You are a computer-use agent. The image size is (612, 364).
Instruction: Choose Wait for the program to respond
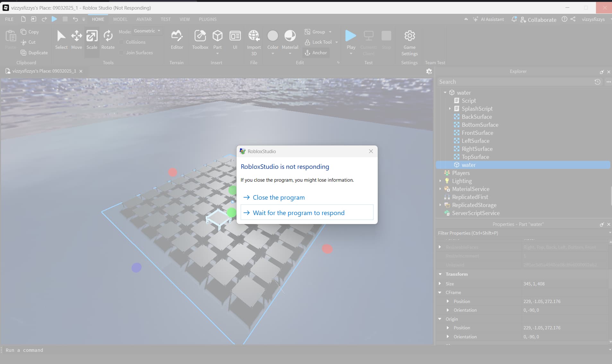[298, 212]
